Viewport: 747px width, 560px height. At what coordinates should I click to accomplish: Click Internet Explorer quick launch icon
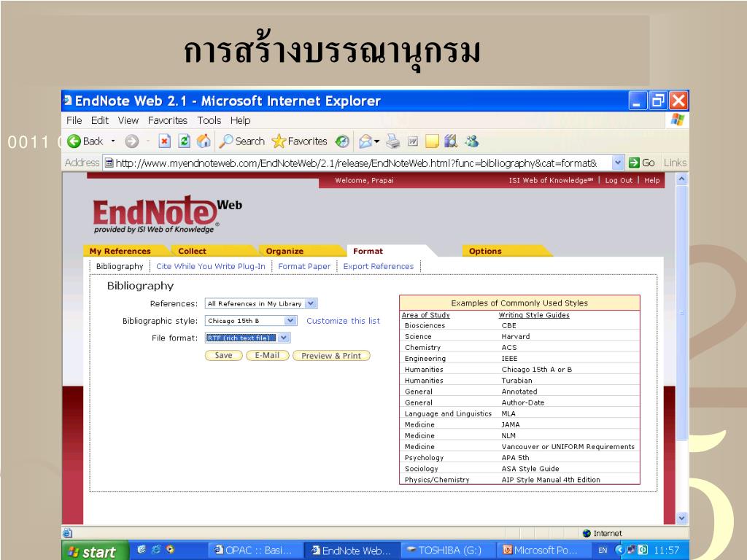(155, 550)
